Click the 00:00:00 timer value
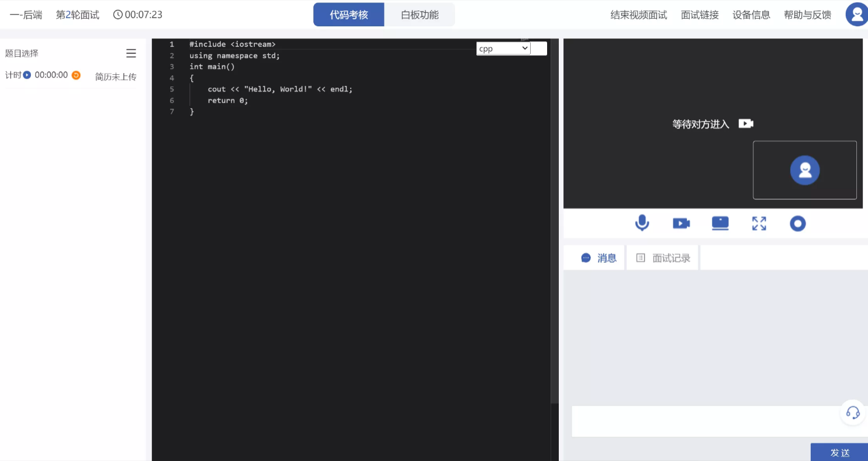The width and height of the screenshot is (868, 461). (x=51, y=75)
